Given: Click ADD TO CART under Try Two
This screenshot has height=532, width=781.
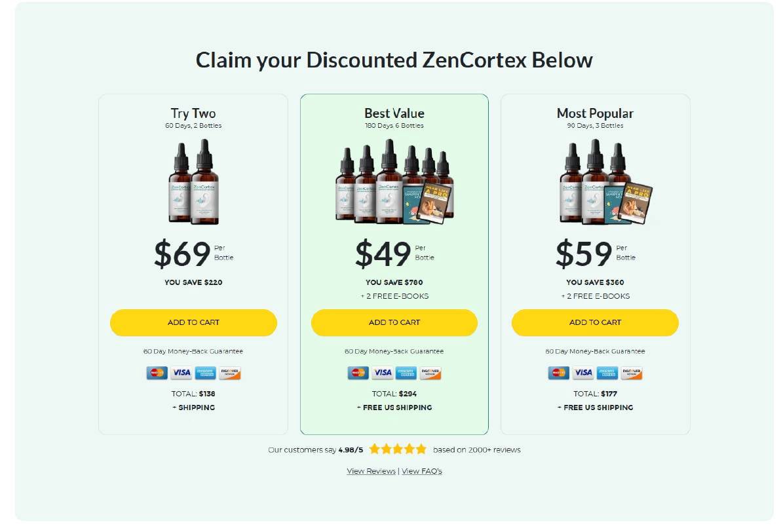Looking at the screenshot, I should point(193,322).
